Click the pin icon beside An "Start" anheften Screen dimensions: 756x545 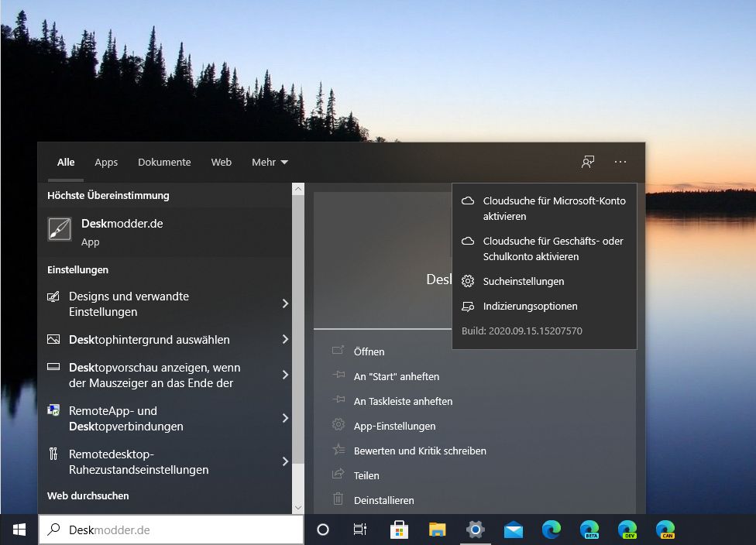tap(338, 375)
